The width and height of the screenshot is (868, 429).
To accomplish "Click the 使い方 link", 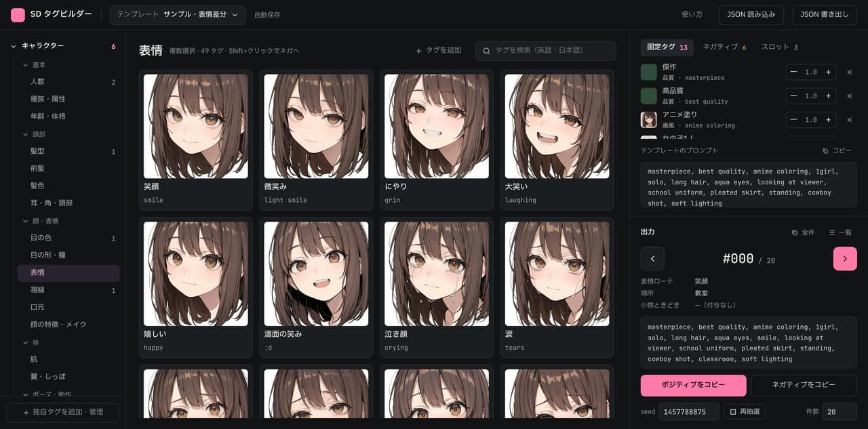I will (692, 15).
